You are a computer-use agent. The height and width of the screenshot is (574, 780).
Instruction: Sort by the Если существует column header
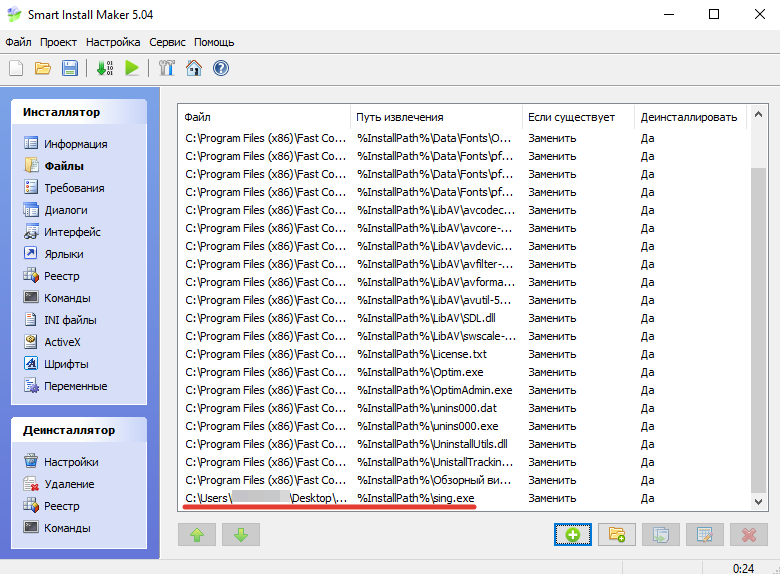click(579, 117)
